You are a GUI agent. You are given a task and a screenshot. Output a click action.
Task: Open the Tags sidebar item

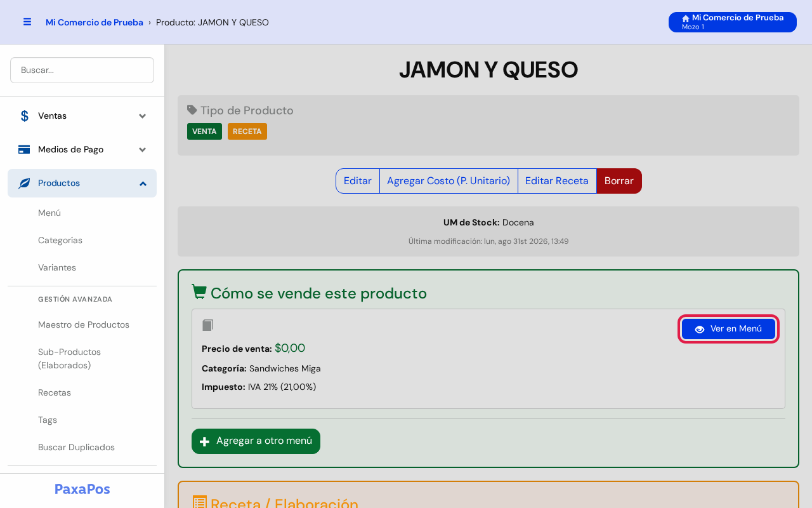[48, 420]
